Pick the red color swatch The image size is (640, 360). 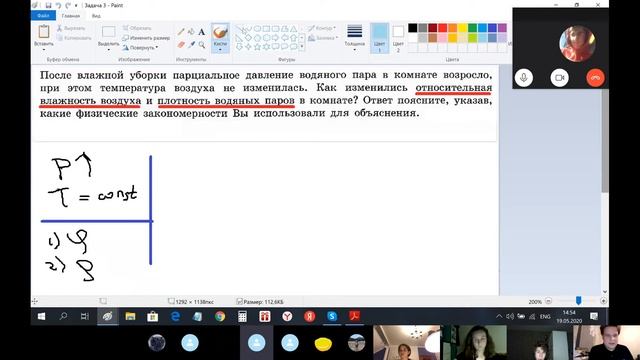[x=442, y=28]
